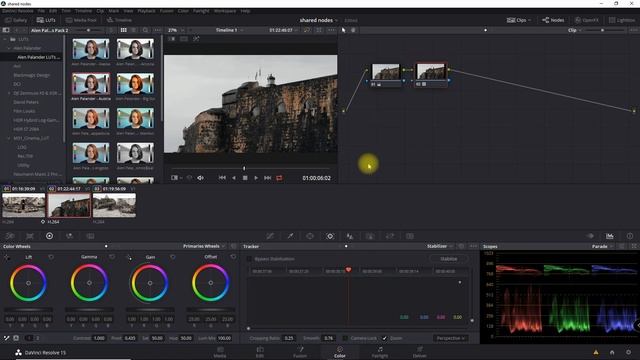Click the LUT browser search icon
640x360 pixels.
pos(145,30)
